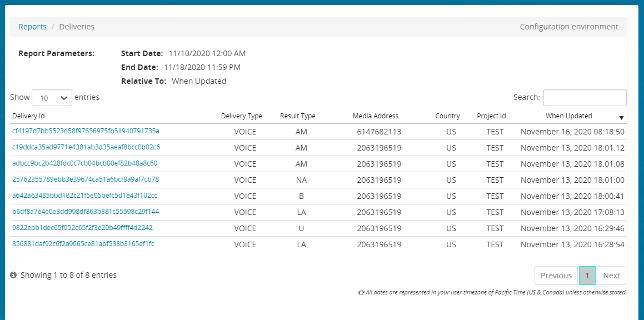
Task: Sort table by Delivery Id column
Action: (28, 116)
